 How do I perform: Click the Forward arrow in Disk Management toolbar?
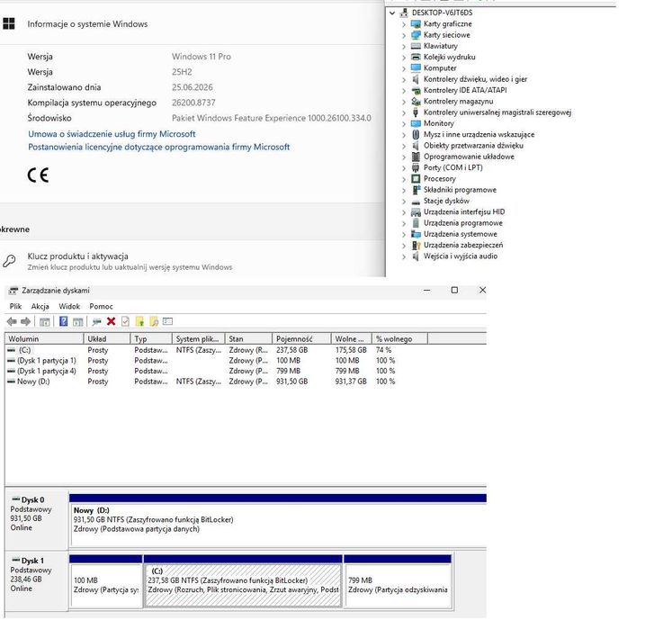26,321
